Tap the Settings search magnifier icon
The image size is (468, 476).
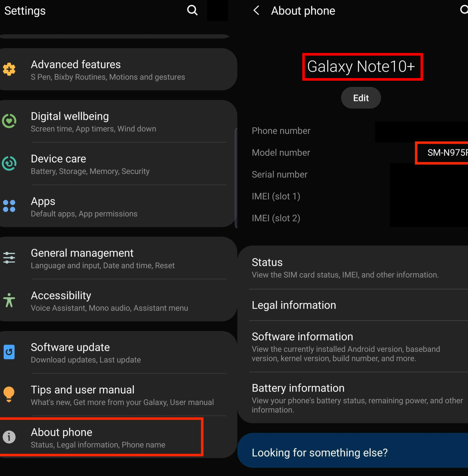coord(192,10)
